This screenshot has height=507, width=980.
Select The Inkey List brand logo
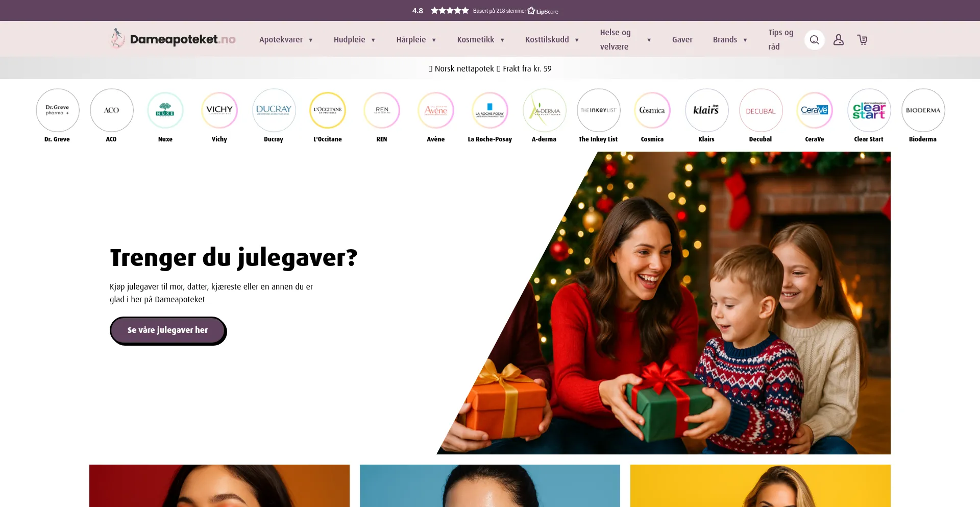[598, 110]
